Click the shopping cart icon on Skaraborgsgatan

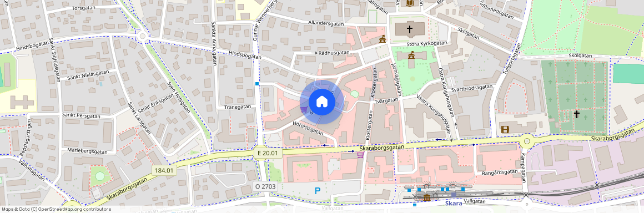(360, 155)
